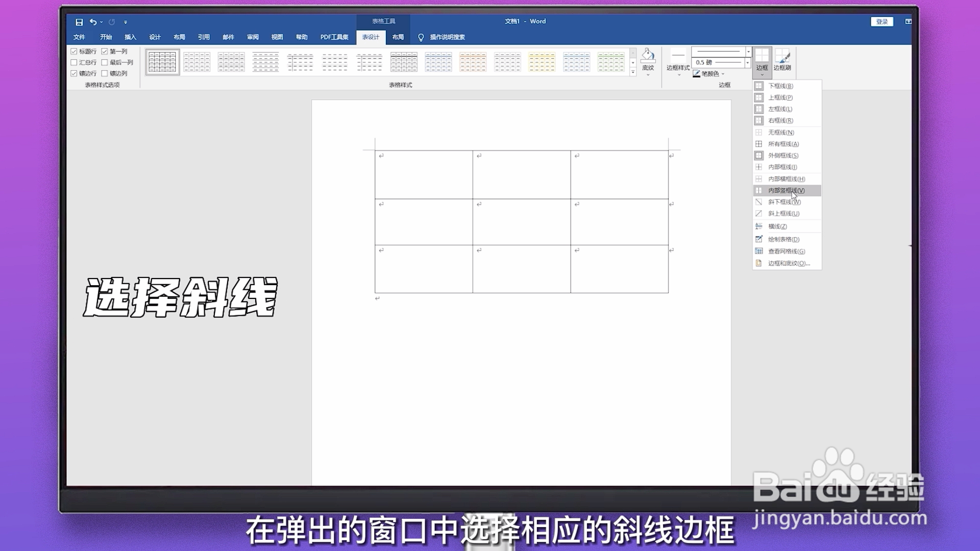Viewport: 980px width, 551px height.
Task: Switch to the 插入 ribbon tab
Action: pyautogui.click(x=130, y=37)
